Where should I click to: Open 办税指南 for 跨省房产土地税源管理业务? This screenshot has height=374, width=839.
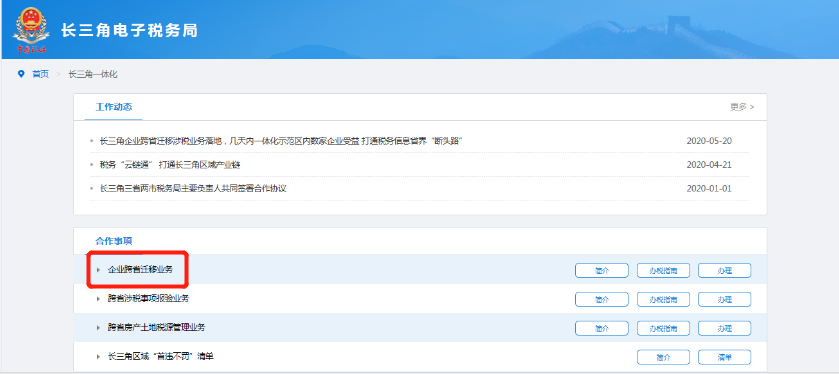tap(663, 329)
